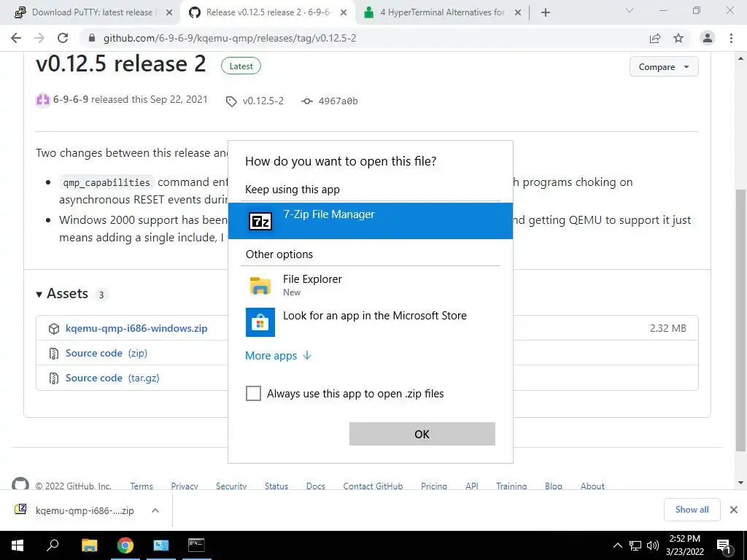Open 6-9-6-9 user profile link
Screen dimensions: 747x560
71,99
